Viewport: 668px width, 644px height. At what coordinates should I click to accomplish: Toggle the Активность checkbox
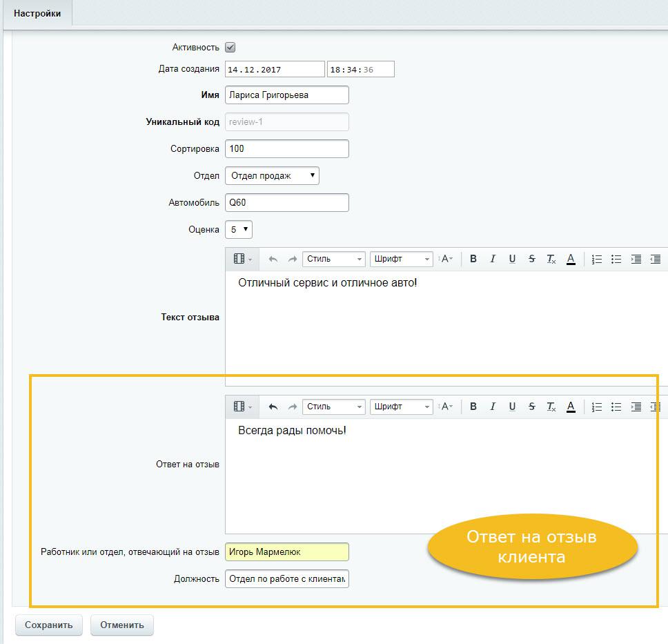[230, 48]
